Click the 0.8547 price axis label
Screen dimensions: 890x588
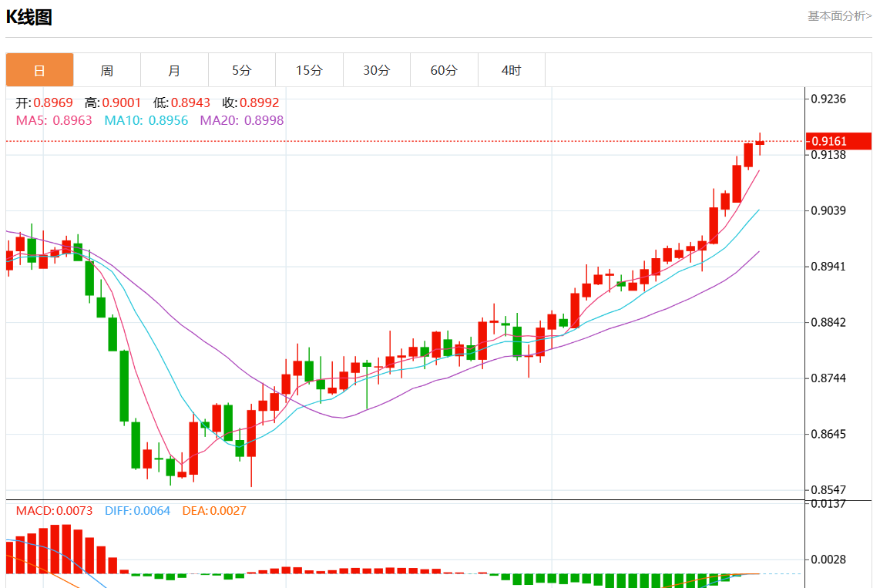[x=828, y=490]
